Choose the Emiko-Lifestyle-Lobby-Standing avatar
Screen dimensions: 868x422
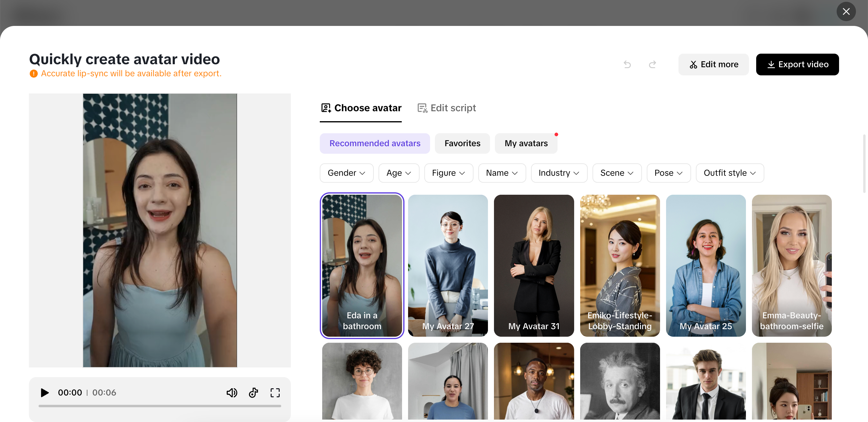619,265
